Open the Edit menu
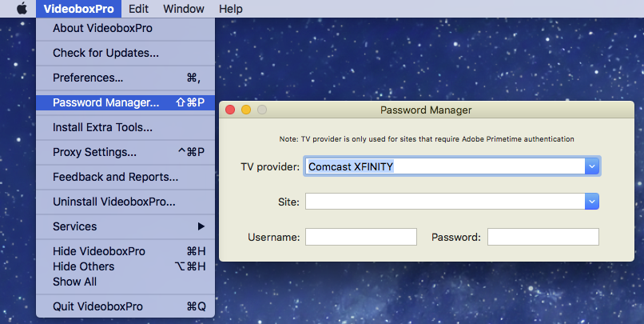Viewport: 644px width, 324px height. point(138,9)
